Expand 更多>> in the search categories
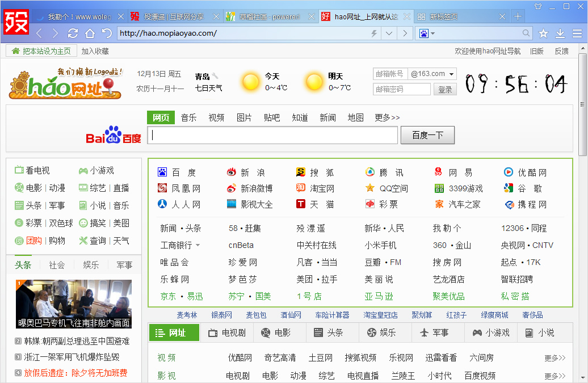This screenshot has height=383, width=588. [x=387, y=117]
